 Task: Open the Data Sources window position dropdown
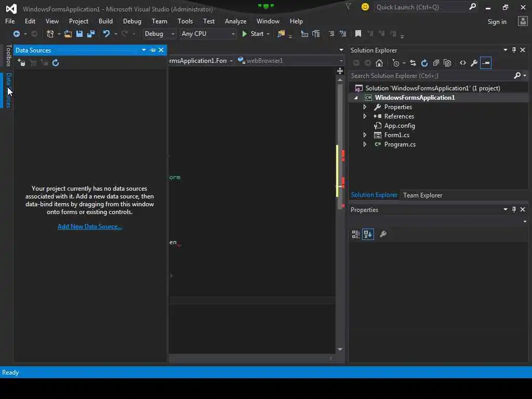click(144, 50)
